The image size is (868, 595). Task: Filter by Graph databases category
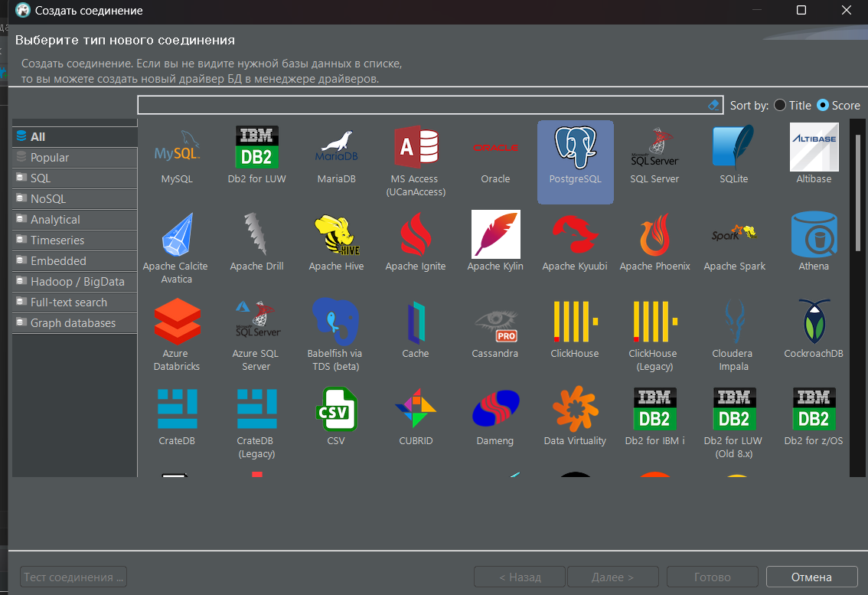pyautogui.click(x=75, y=323)
